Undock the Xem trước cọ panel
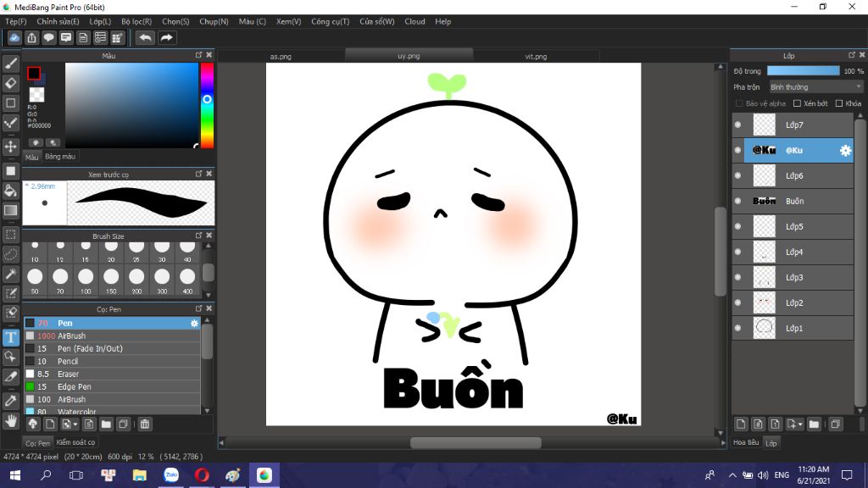Viewport: 868px width, 488px height. point(198,174)
